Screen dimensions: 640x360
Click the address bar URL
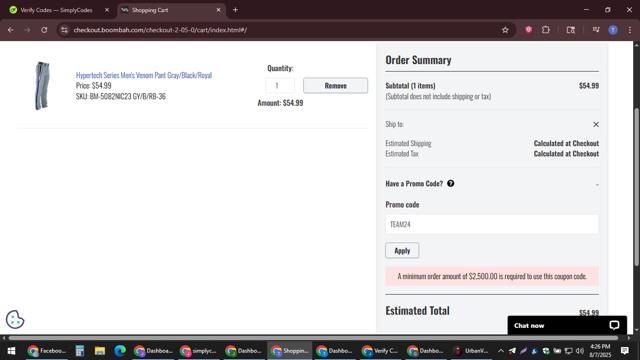(160, 30)
